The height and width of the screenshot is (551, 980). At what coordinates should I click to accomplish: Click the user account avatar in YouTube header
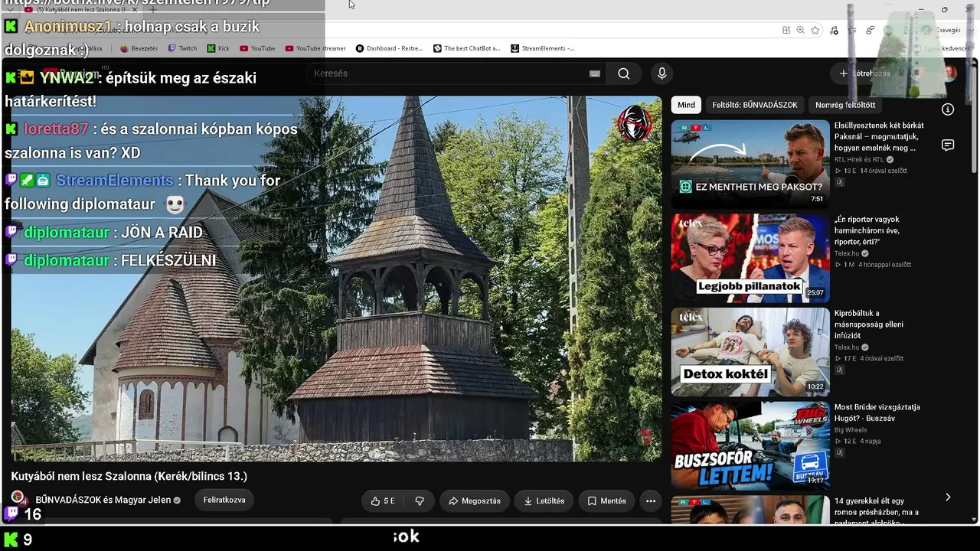[x=949, y=73]
